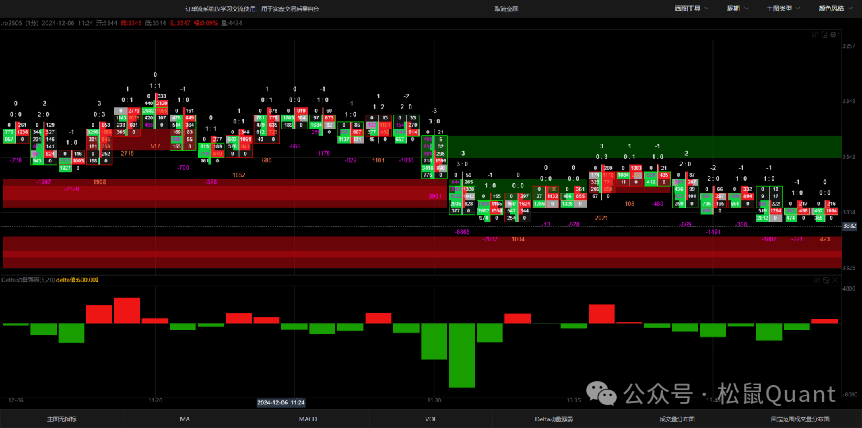Open the VOL indicator tab
862x428 pixels.
coord(430,419)
